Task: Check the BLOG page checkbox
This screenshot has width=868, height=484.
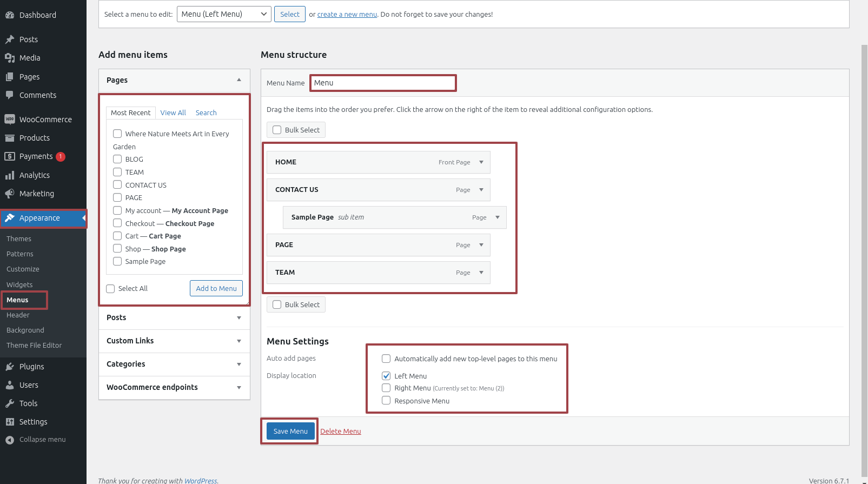Action: [117, 159]
